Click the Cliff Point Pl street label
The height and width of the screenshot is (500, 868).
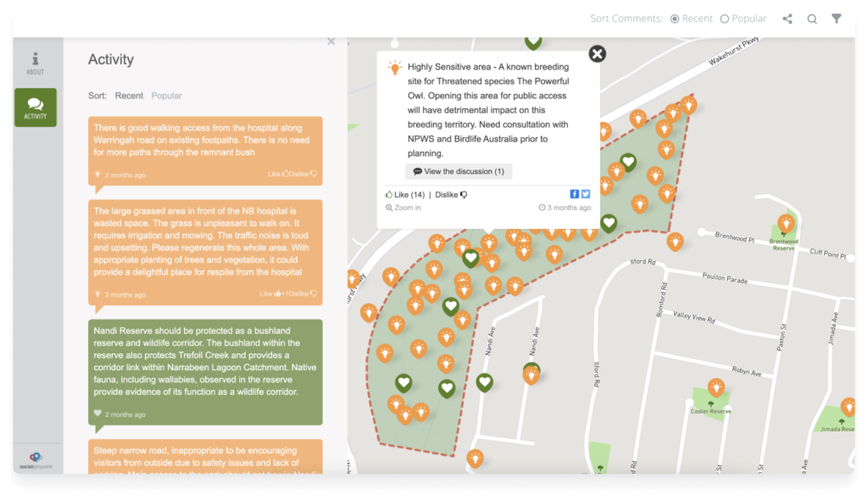tap(827, 253)
